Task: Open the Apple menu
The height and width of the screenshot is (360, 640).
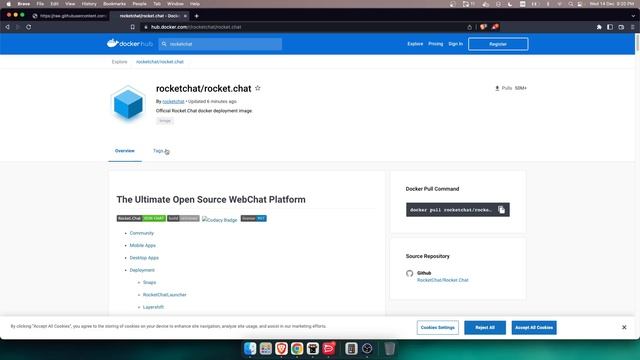Action: click(9, 4)
